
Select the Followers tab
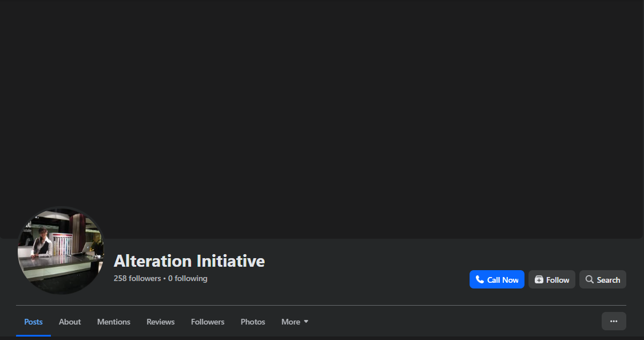pos(208,322)
